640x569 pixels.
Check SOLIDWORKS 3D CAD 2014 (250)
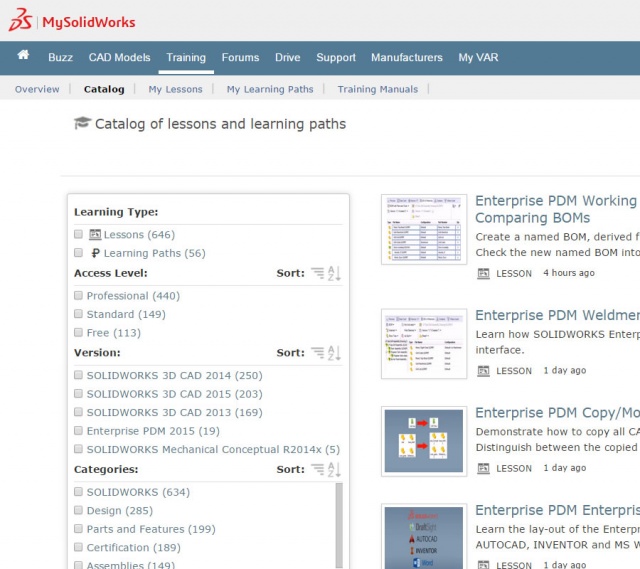pyautogui.click(x=78, y=375)
